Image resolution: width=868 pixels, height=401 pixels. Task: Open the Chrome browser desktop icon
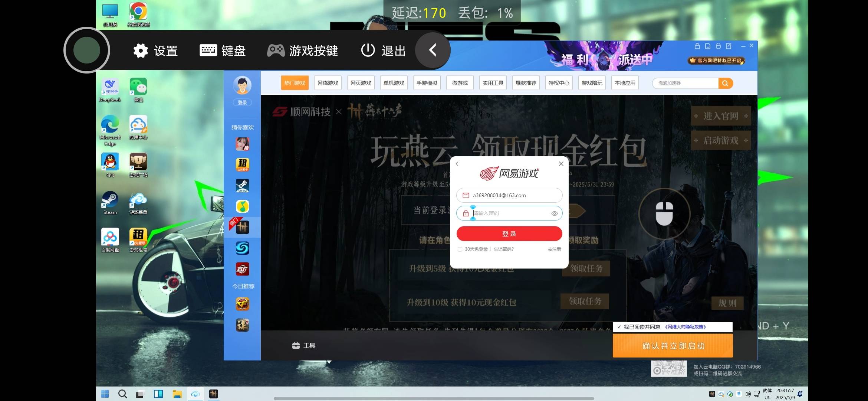tap(138, 15)
